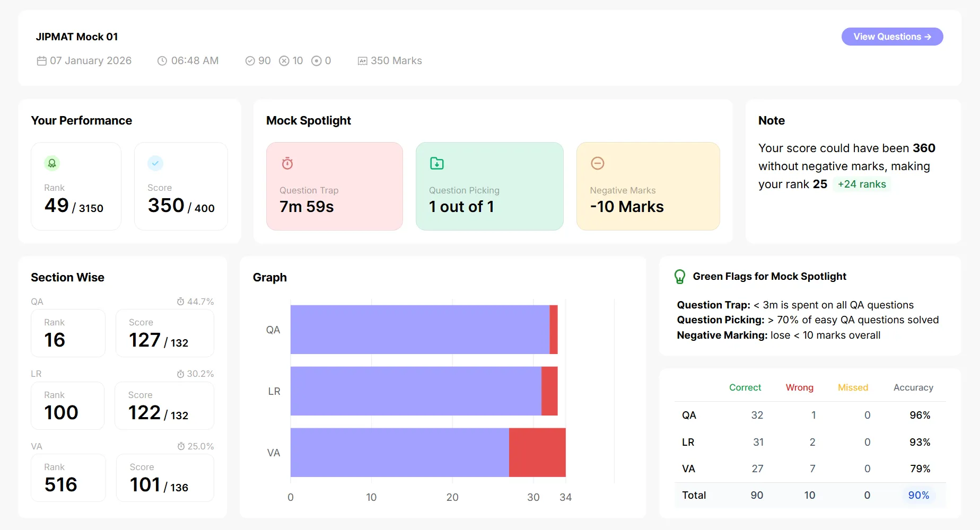Click the QA score 127 / 132
980x530 pixels.
click(159, 340)
